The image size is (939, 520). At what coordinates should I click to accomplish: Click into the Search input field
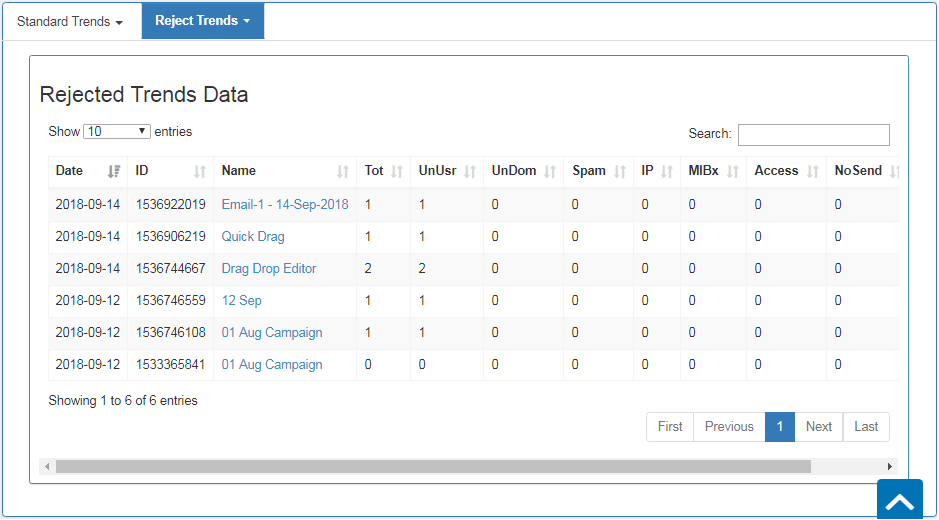[813, 135]
